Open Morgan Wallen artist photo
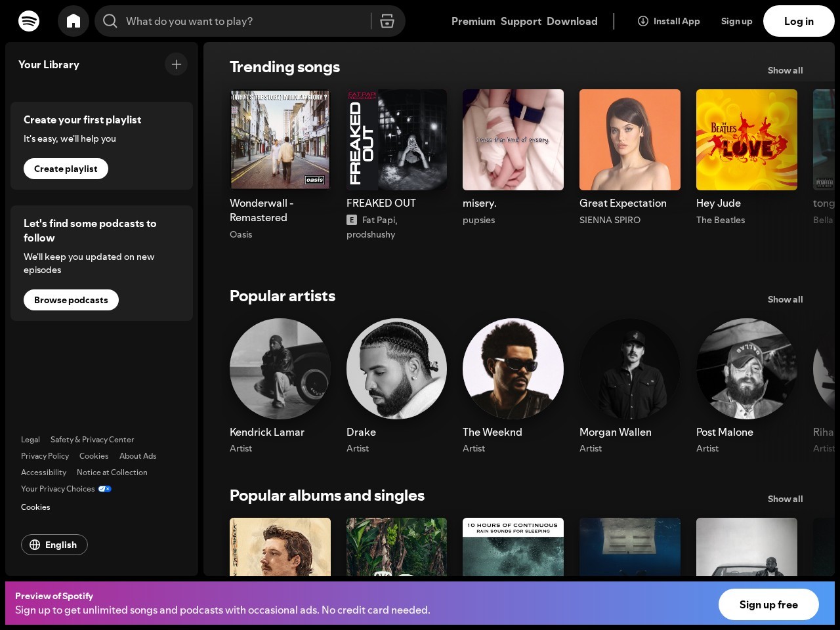Screen dimensions: 840x630 (x=630, y=369)
